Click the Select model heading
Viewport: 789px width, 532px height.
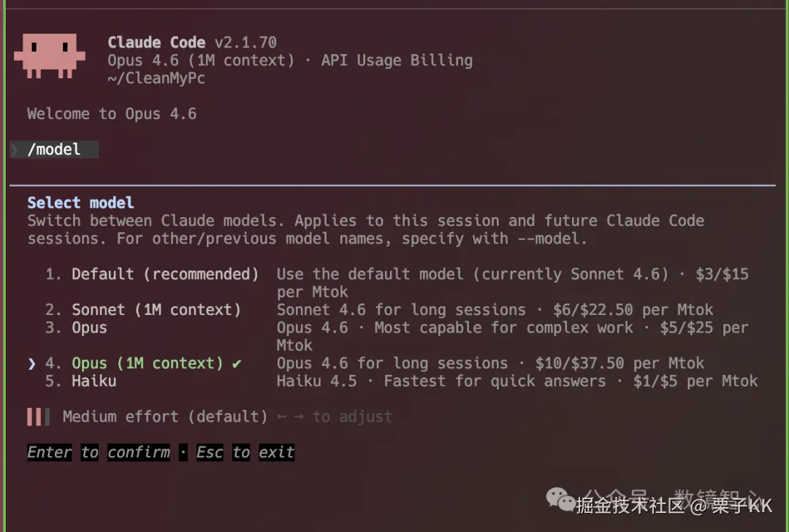(80, 202)
